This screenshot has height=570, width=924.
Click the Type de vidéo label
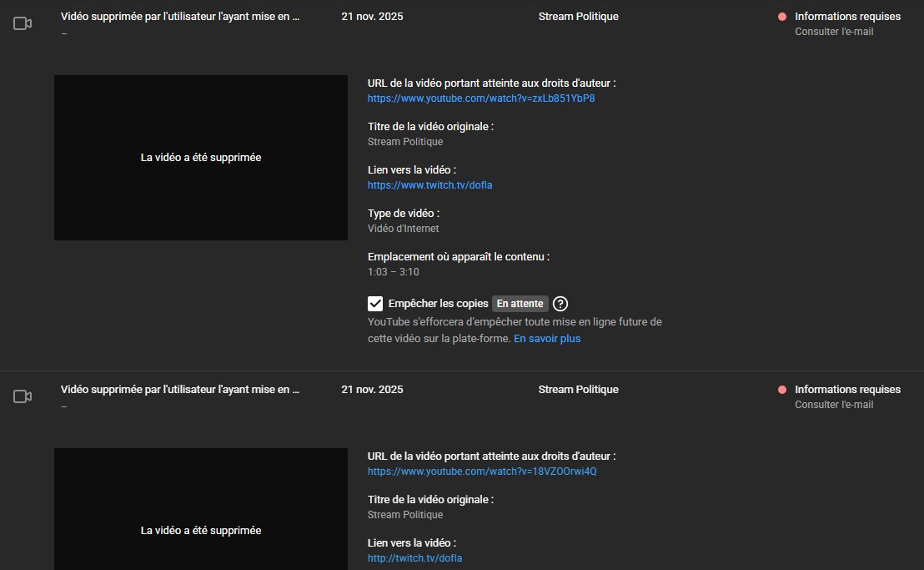coord(404,214)
